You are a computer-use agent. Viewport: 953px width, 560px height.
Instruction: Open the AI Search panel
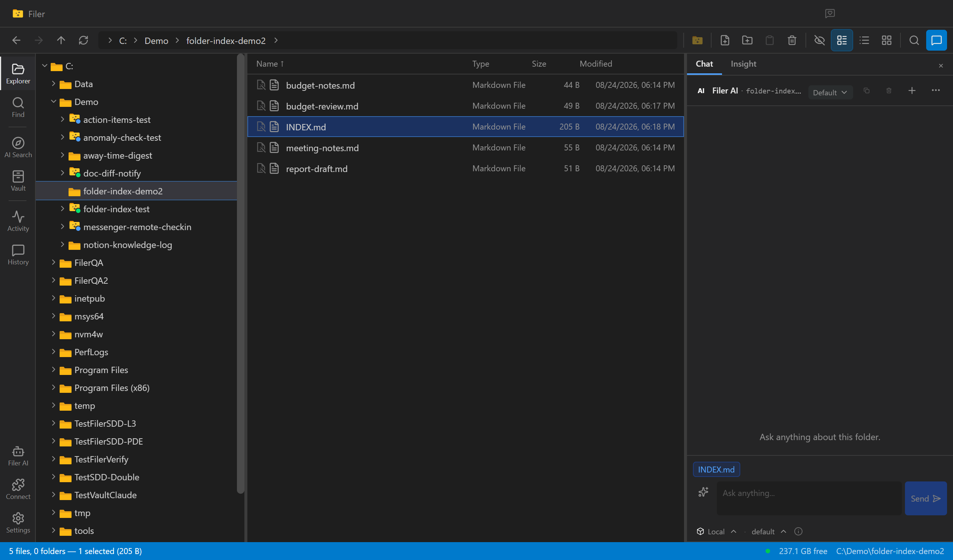pos(18,147)
